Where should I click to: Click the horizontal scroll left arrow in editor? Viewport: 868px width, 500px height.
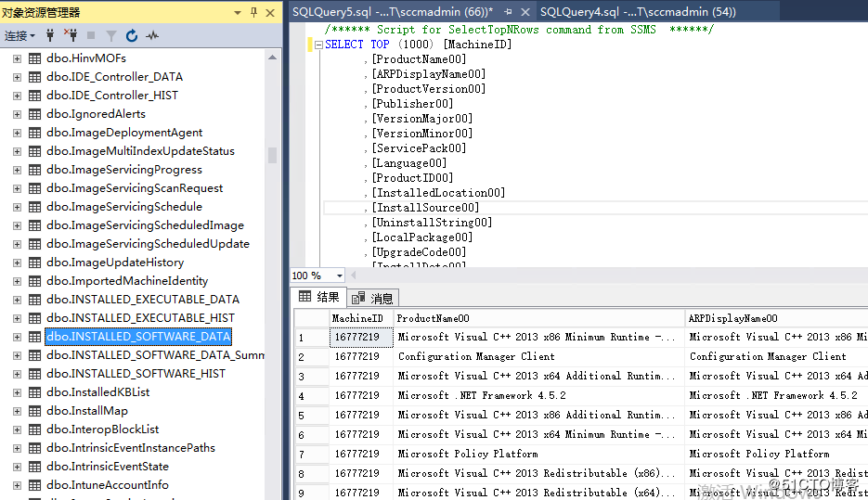tap(353, 275)
